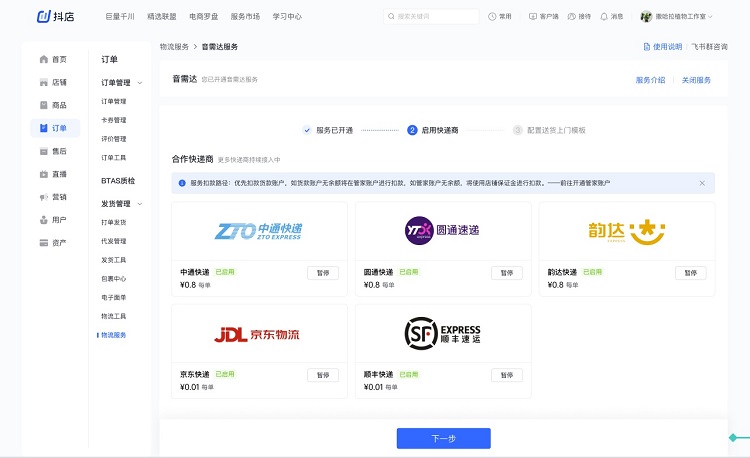Go to 直播 live streaming icon
The height and width of the screenshot is (458, 750).
tap(43, 174)
